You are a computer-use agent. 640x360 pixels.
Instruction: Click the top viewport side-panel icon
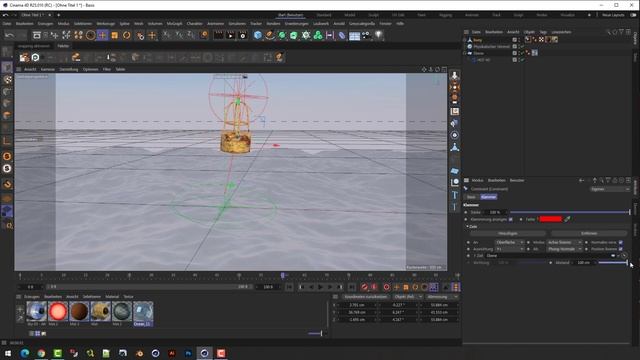click(455, 75)
